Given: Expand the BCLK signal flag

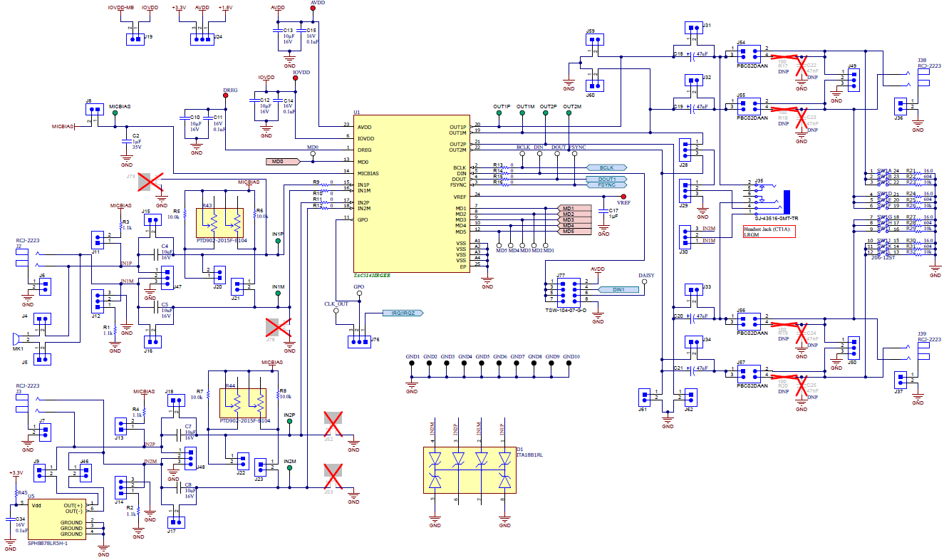Looking at the screenshot, I should pos(606,167).
